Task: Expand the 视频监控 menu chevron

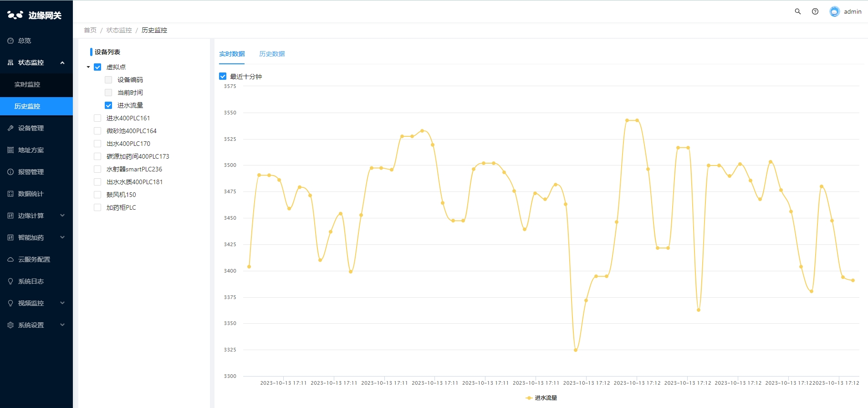Action: click(x=62, y=303)
